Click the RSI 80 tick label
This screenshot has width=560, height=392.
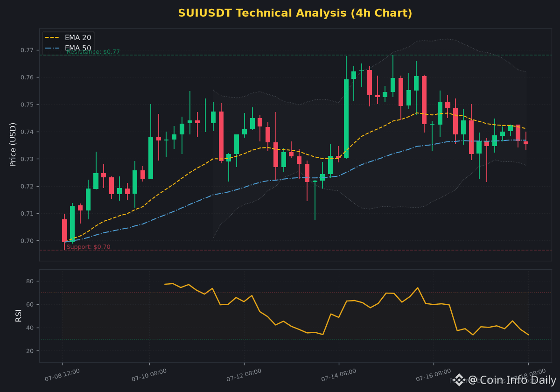click(x=30, y=281)
